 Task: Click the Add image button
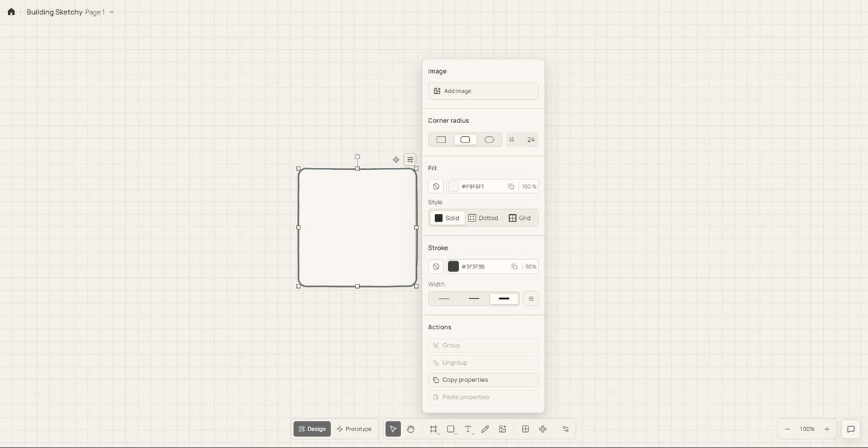[x=484, y=91]
